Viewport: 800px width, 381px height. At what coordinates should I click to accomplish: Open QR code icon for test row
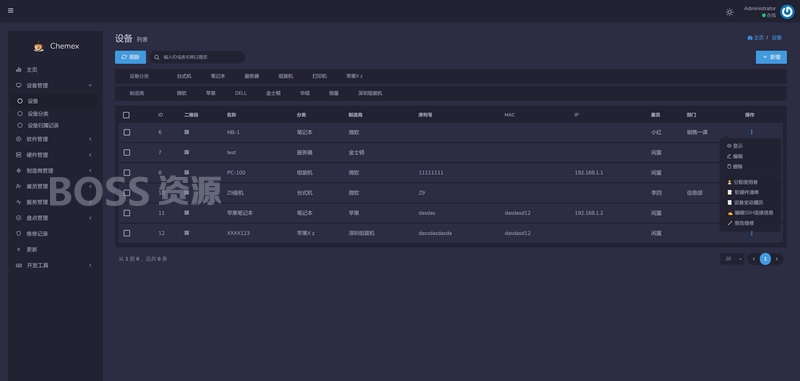tap(187, 152)
